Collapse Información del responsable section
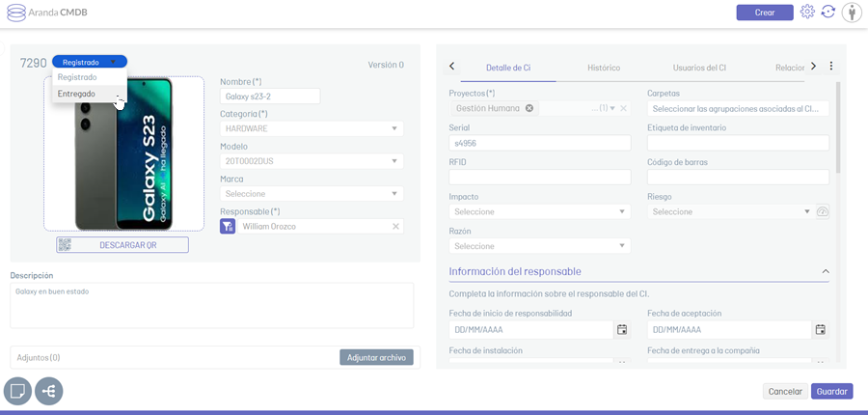 click(826, 271)
